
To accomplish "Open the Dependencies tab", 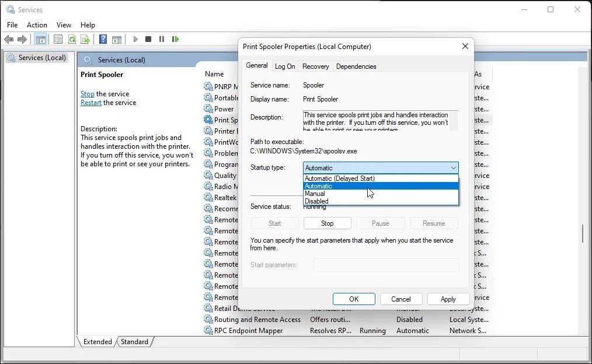I will [x=356, y=66].
